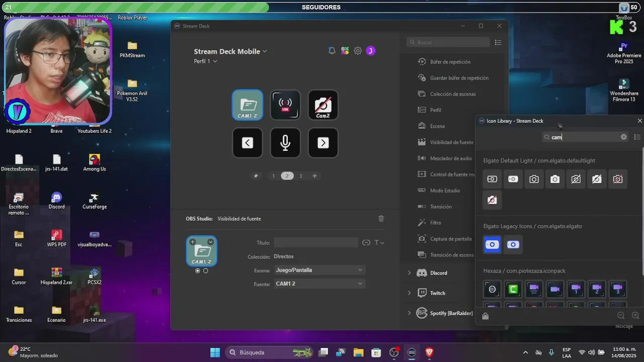
Task: Select the first state radio under key preview
Action: 197,270
